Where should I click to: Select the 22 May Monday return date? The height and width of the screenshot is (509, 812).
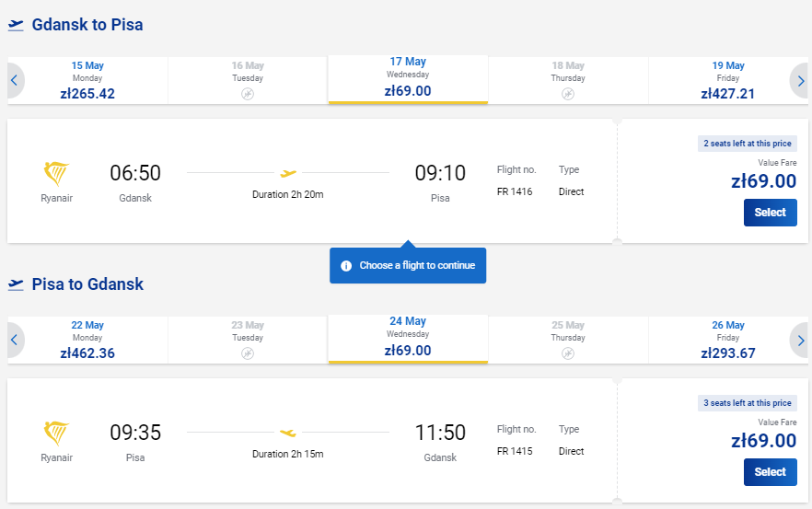click(x=87, y=341)
